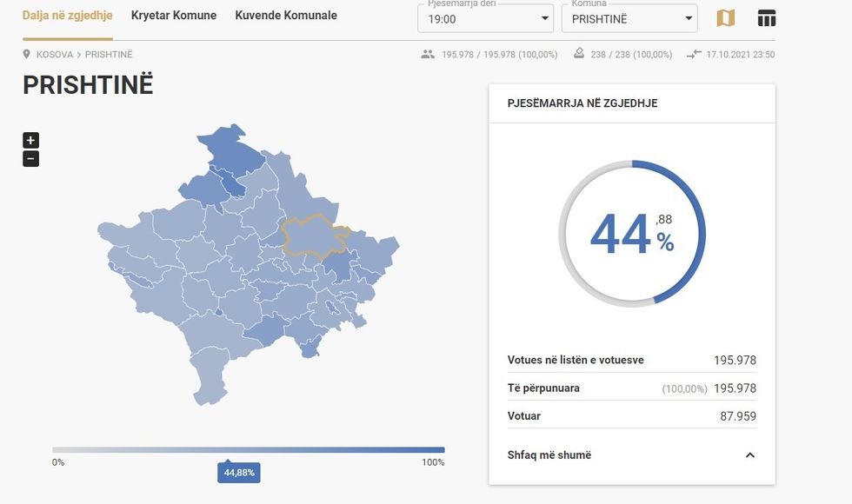Switch to the map view icon
The height and width of the screenshot is (504, 852).
point(725,18)
